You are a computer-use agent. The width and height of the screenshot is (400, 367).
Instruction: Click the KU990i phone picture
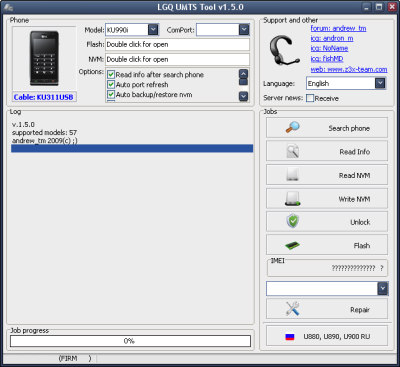(x=44, y=58)
